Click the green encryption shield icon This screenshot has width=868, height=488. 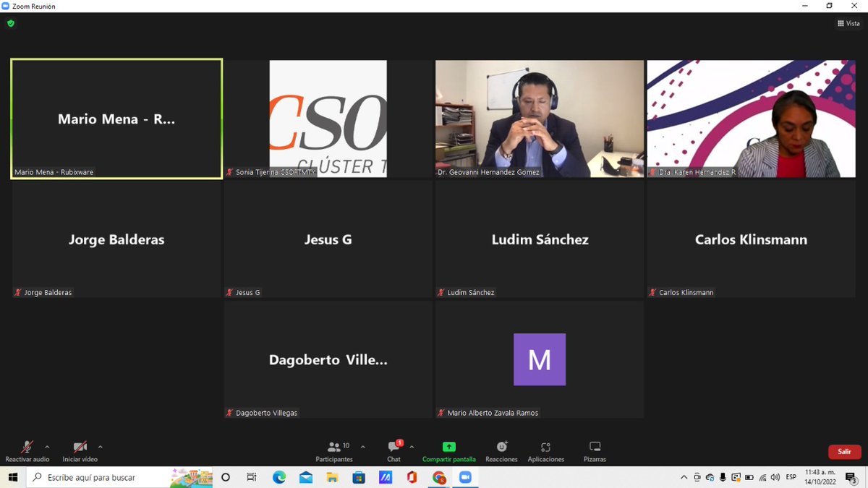point(11,23)
